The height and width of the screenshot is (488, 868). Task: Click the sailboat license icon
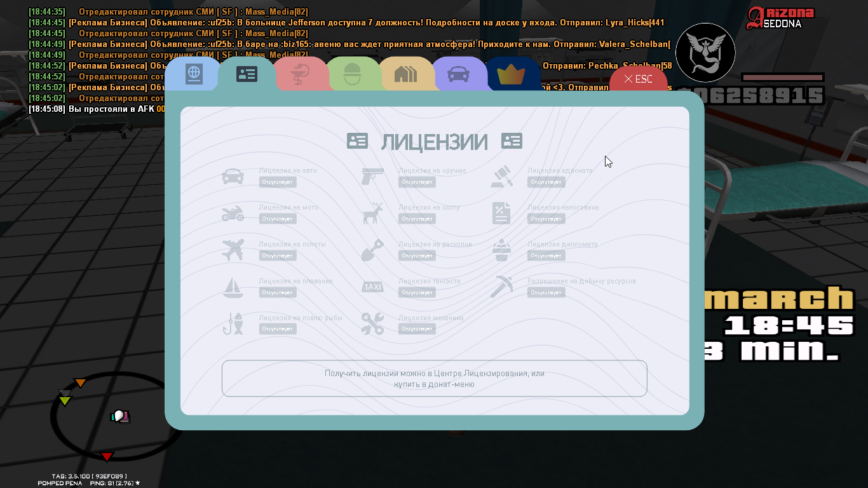[233, 287]
